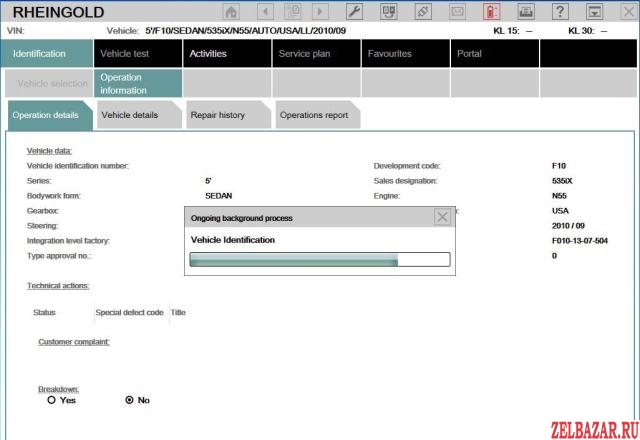Click the vehicle string in header bar
640x440 pixels.
[x=246, y=31]
